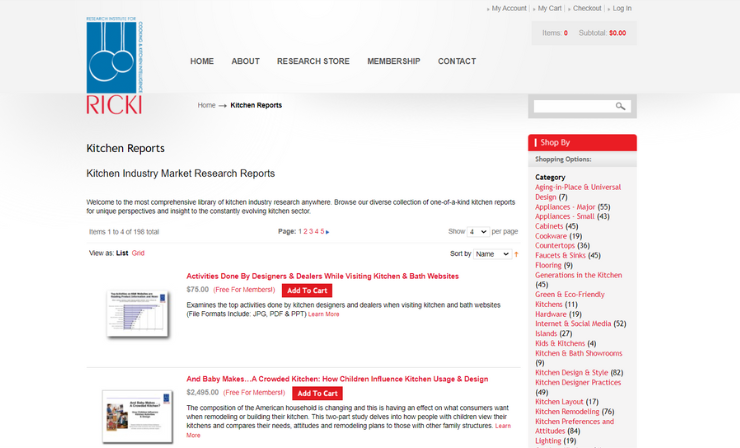Click the next page arrow in pagination

tap(327, 232)
